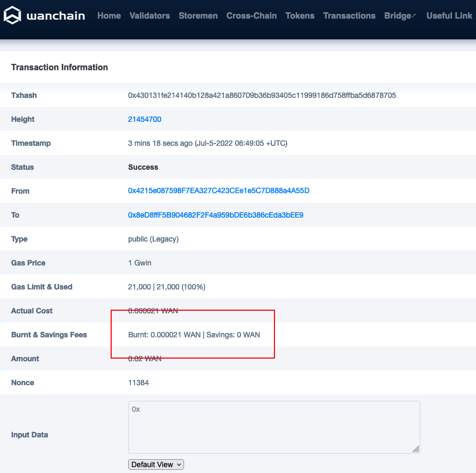Open the From address 0x4215e087...

[219, 191]
